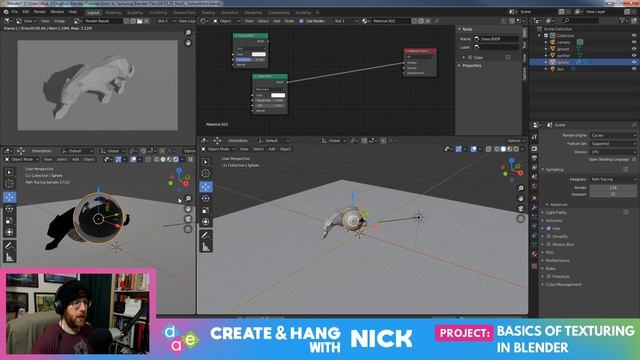Open the World properties tab icon
The image size is (640, 360).
tap(534, 186)
